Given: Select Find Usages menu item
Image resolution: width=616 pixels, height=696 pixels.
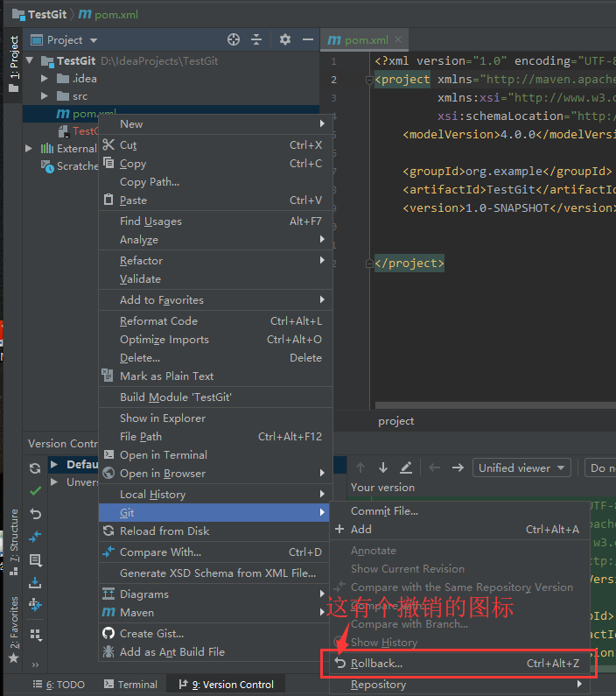Looking at the screenshot, I should click(x=215, y=221).
